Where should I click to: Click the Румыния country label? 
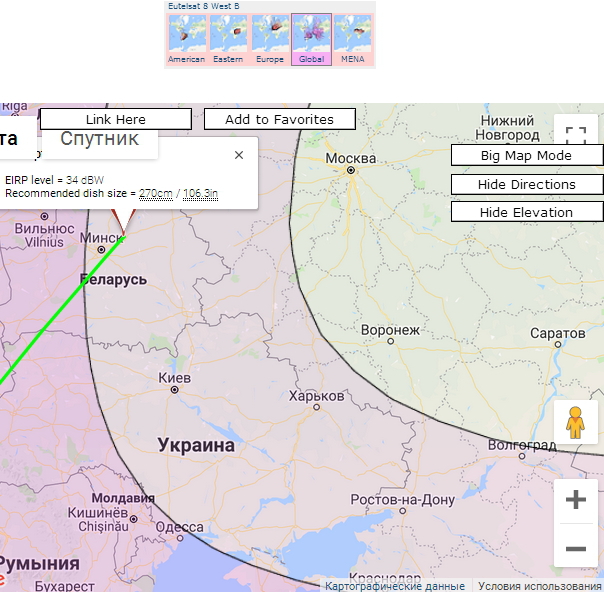pyautogui.click(x=39, y=563)
